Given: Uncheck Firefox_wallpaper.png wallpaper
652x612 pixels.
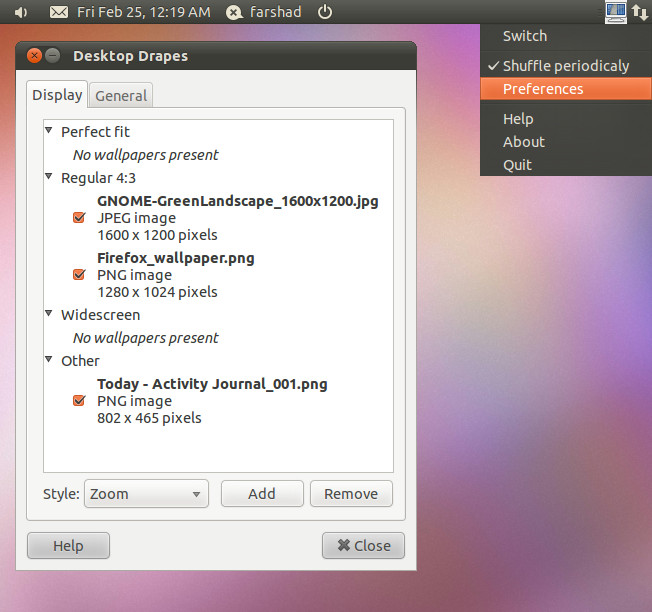Looking at the screenshot, I should [x=79, y=274].
